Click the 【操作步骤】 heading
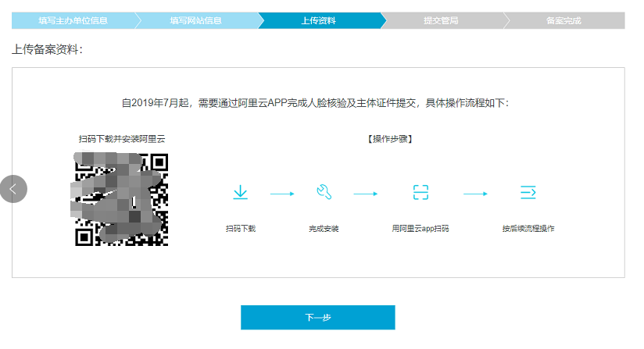Image resolution: width=644 pixels, height=349 pixels. (x=389, y=139)
